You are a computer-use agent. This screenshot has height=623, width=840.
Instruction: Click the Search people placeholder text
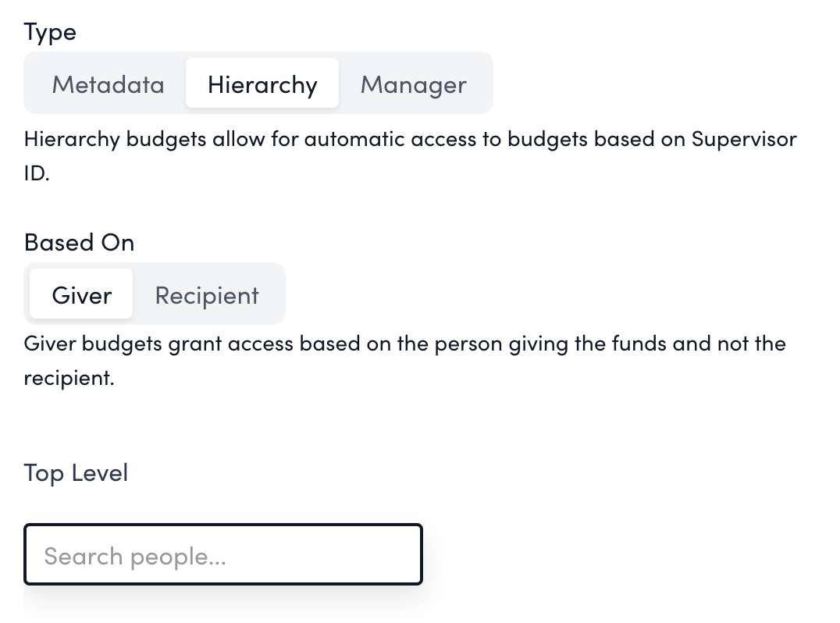[135, 557]
